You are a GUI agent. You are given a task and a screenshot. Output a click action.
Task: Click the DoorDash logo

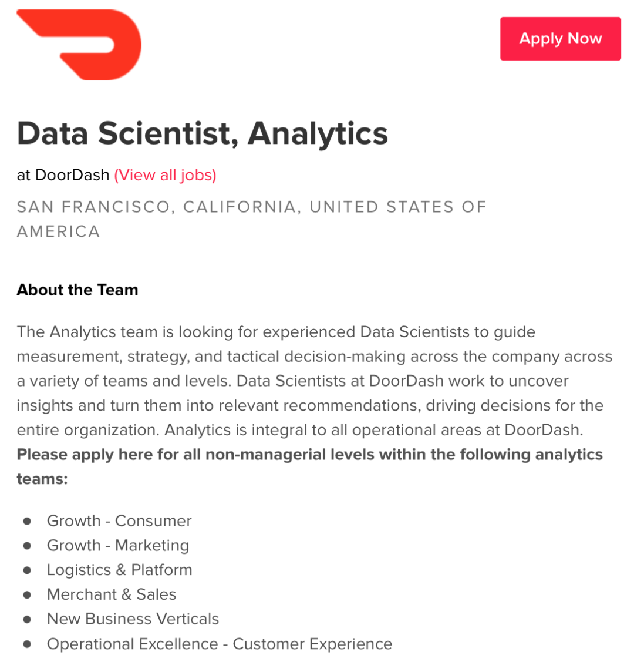[x=79, y=45]
